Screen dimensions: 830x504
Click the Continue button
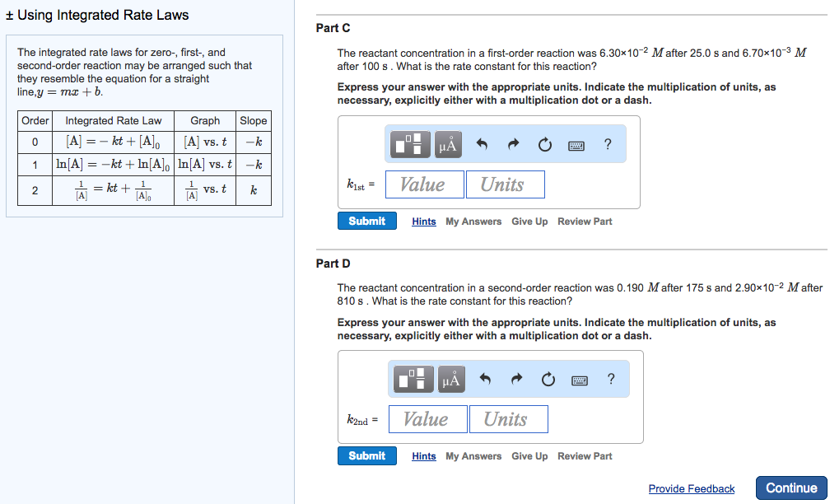coord(791,488)
